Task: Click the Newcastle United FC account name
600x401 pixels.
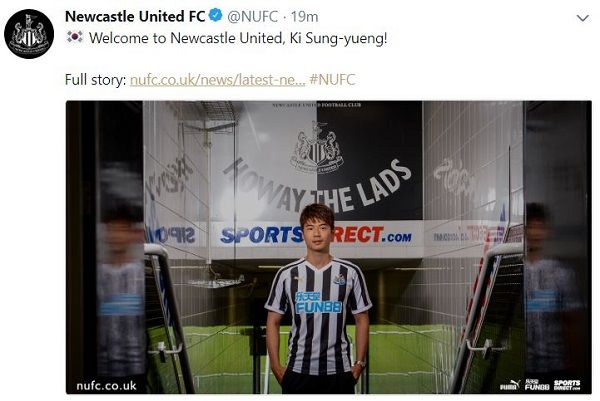Action: tap(135, 16)
